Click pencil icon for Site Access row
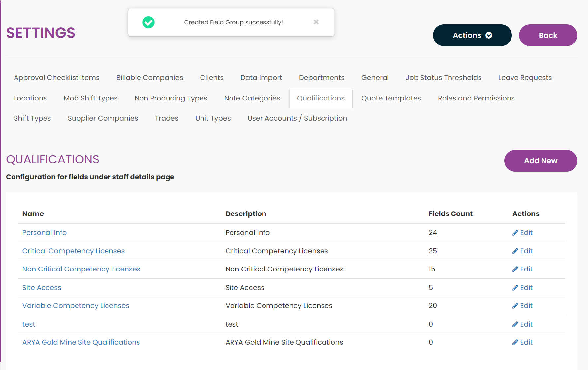The width and height of the screenshot is (588, 370). [x=515, y=288]
